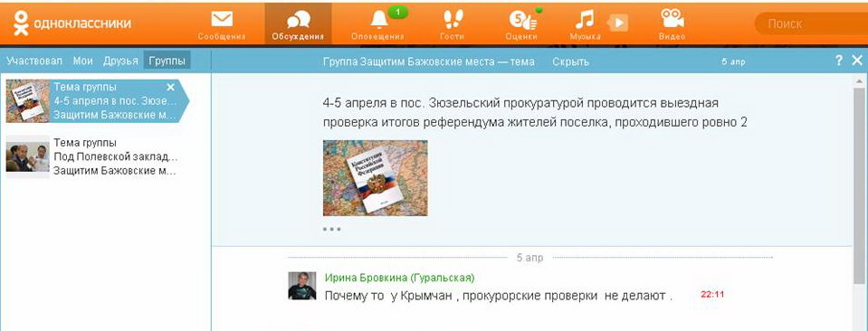Click Ирина Бровкина's avatar

point(302,286)
